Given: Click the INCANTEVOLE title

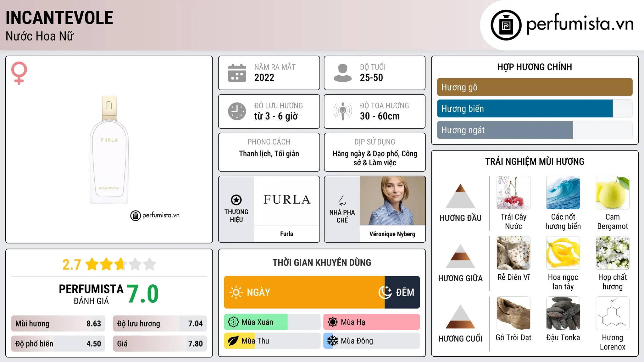Looking at the screenshot, I should (x=59, y=18).
